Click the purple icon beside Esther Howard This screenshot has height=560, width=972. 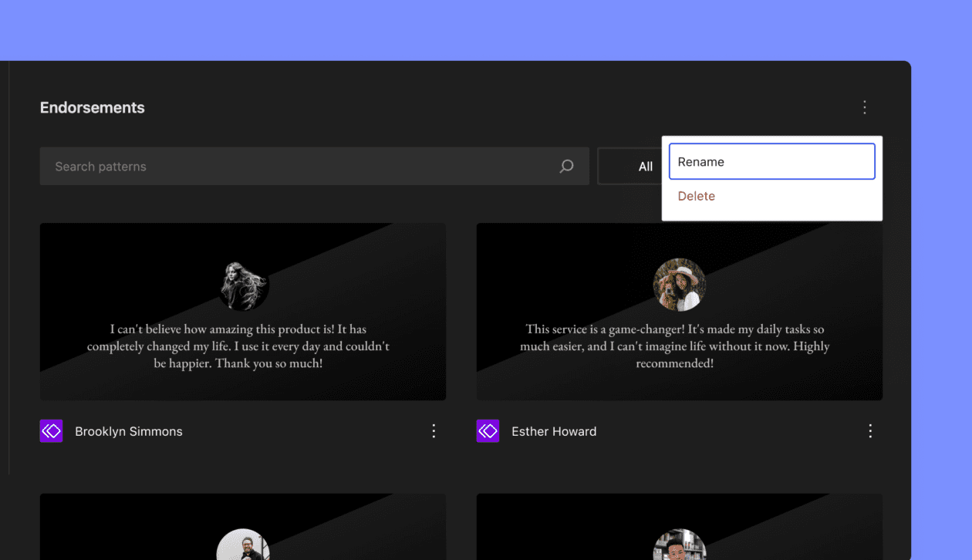[x=488, y=431]
